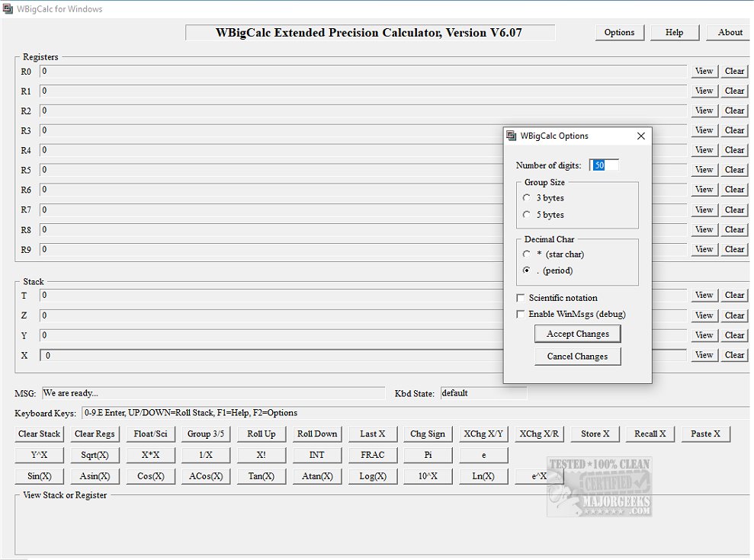Click the Pi constant button

point(428,455)
